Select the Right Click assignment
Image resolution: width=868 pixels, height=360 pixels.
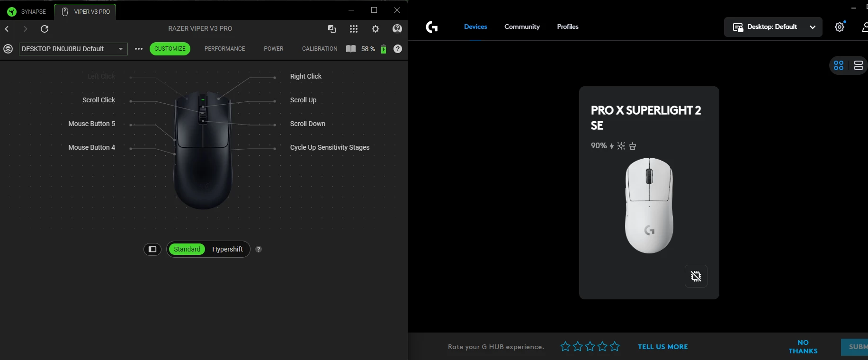point(306,76)
